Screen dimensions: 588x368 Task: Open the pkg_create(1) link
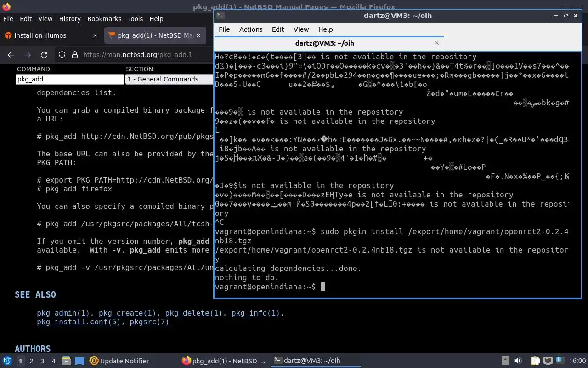pos(127,313)
